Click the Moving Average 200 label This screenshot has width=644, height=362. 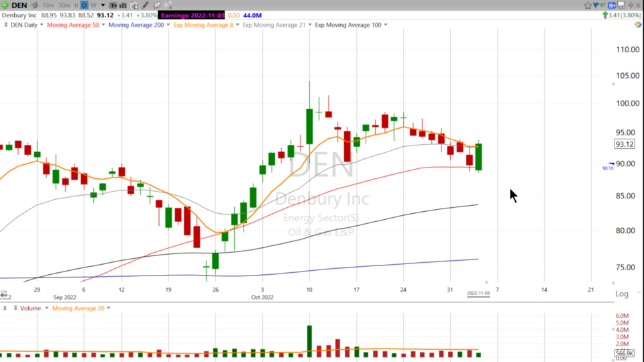coord(136,25)
